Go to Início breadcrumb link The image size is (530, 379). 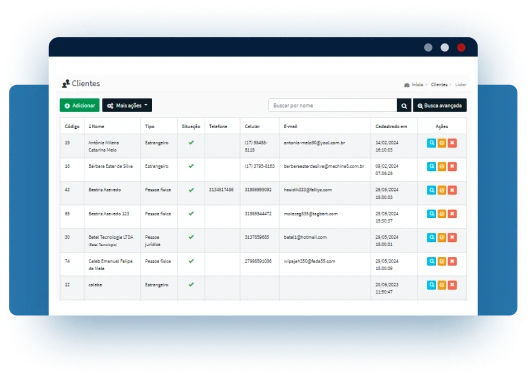[417, 85]
